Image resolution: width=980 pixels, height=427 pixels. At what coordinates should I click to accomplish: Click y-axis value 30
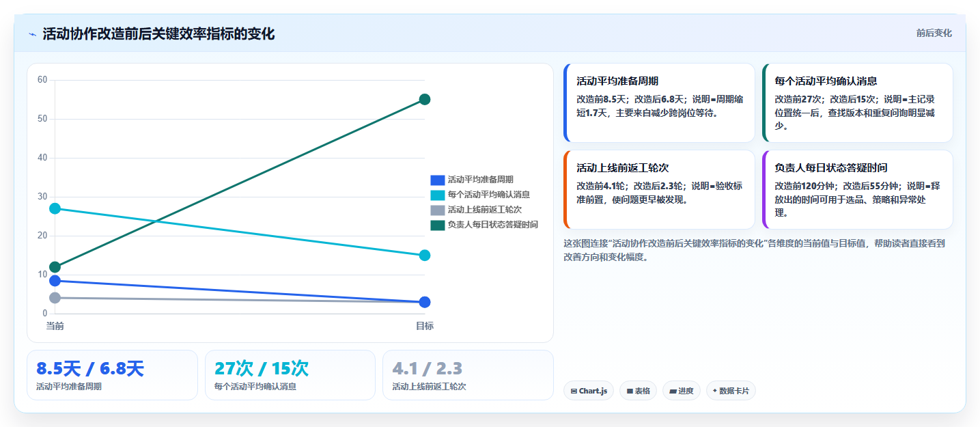tap(42, 197)
